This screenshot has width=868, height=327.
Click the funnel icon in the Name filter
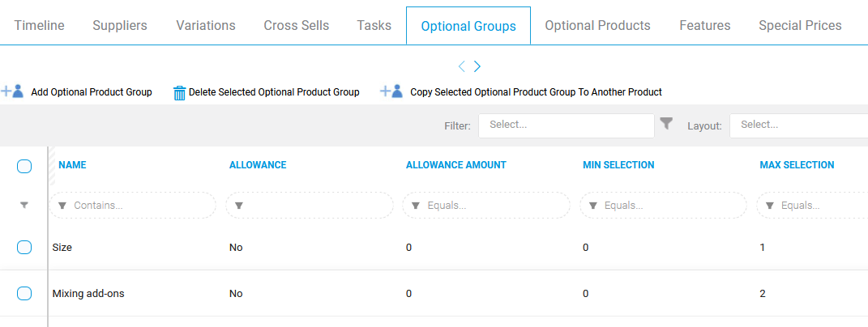[x=62, y=206]
